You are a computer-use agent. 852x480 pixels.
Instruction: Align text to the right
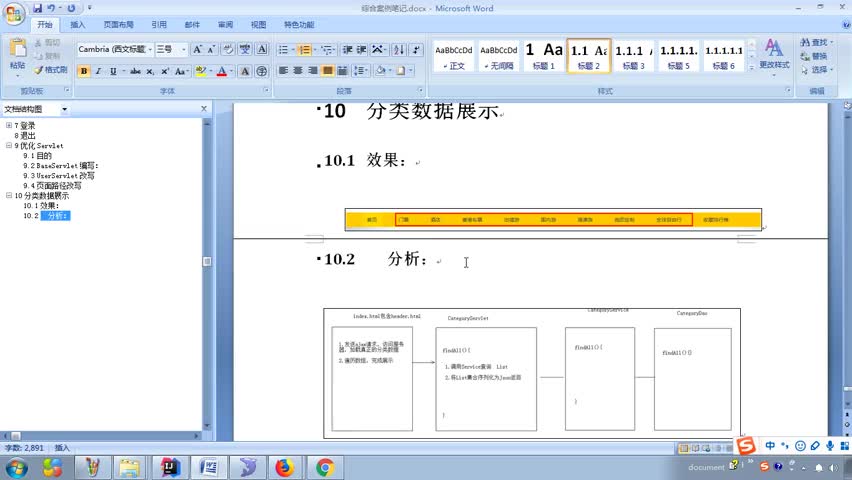312,71
